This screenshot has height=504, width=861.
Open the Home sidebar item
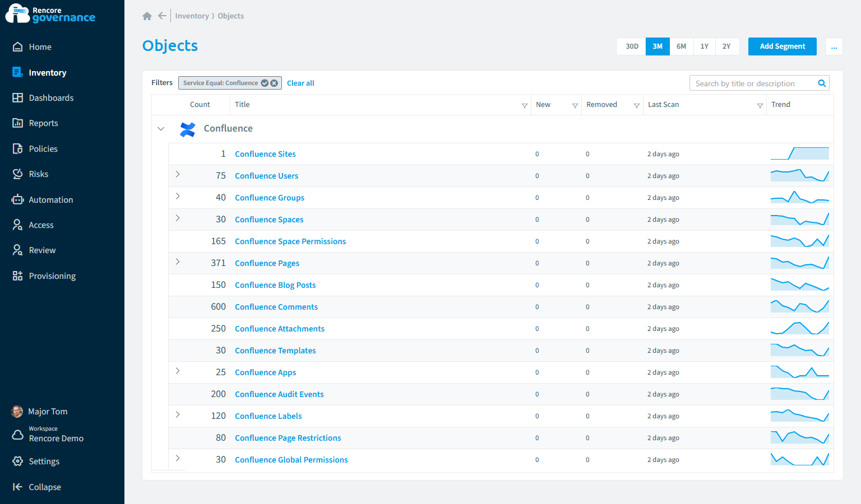[40, 47]
